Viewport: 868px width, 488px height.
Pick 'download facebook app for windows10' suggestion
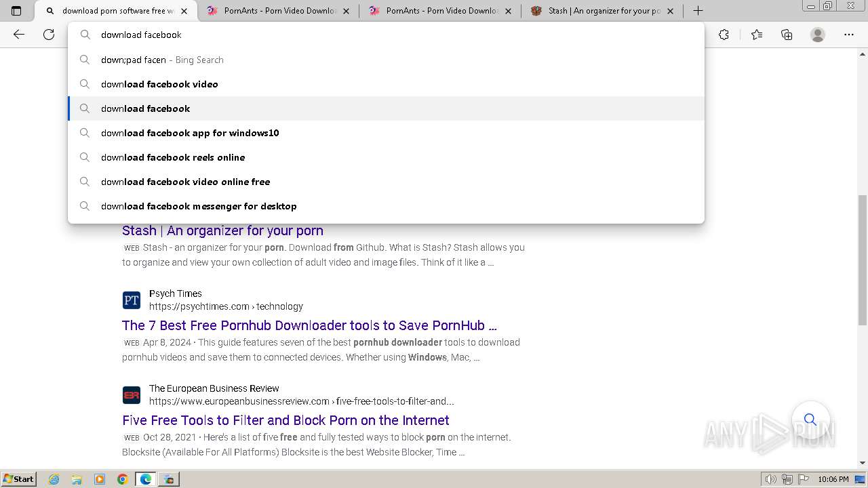[x=387, y=133]
